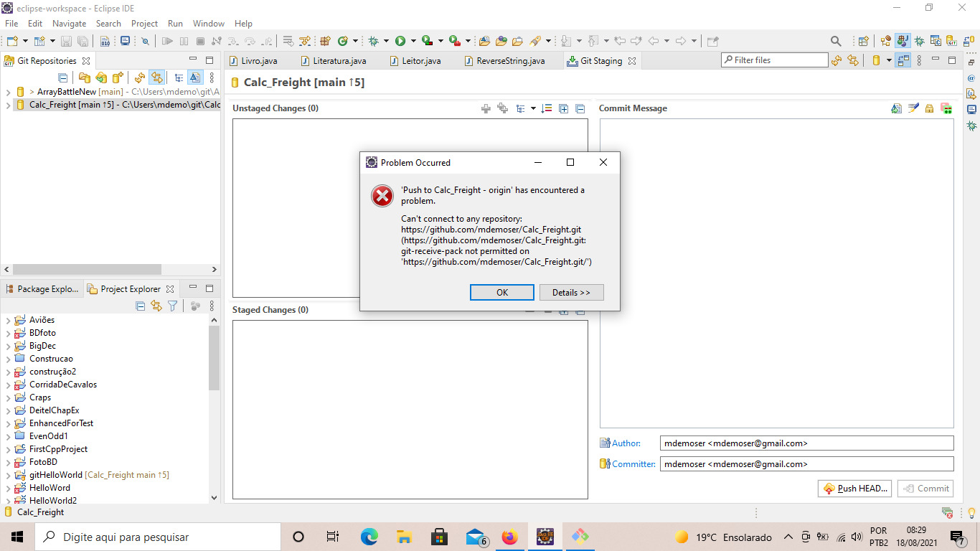Image resolution: width=980 pixels, height=551 pixels.
Task: Click the Sign commit lock icon
Action: coord(930,108)
